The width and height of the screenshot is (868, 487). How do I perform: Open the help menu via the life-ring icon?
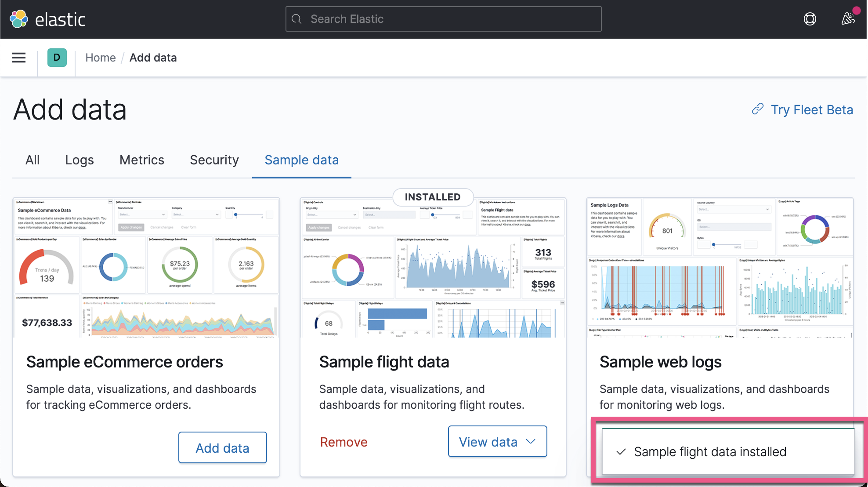click(x=810, y=19)
